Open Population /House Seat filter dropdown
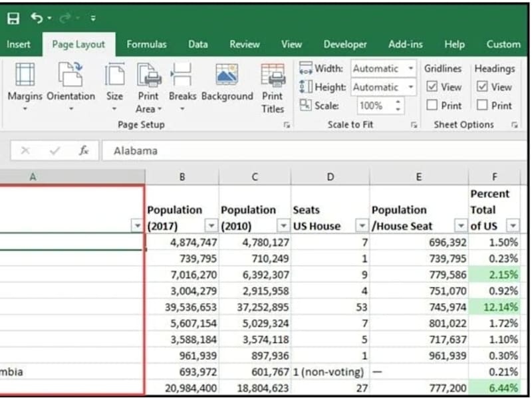The height and width of the screenshot is (399, 532). click(460, 225)
